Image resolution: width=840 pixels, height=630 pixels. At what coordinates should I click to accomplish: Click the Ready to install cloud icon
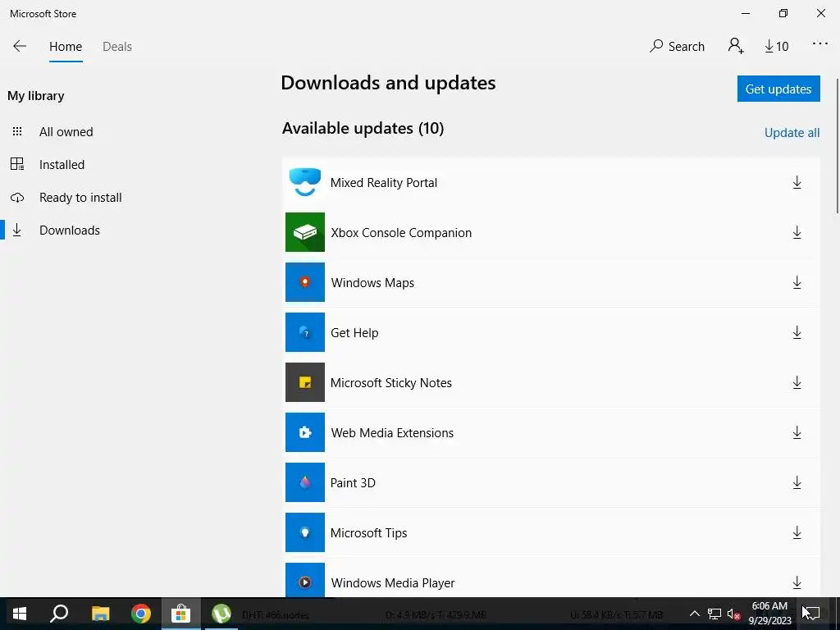(17, 198)
